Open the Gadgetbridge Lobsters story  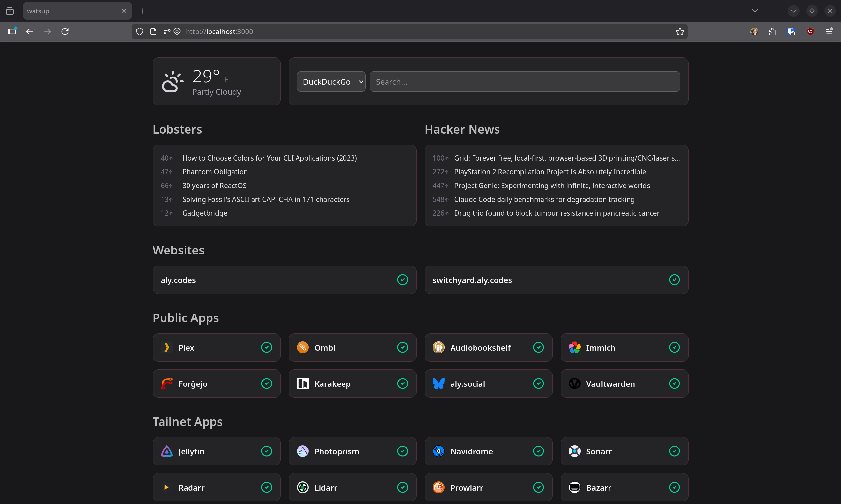(x=205, y=213)
